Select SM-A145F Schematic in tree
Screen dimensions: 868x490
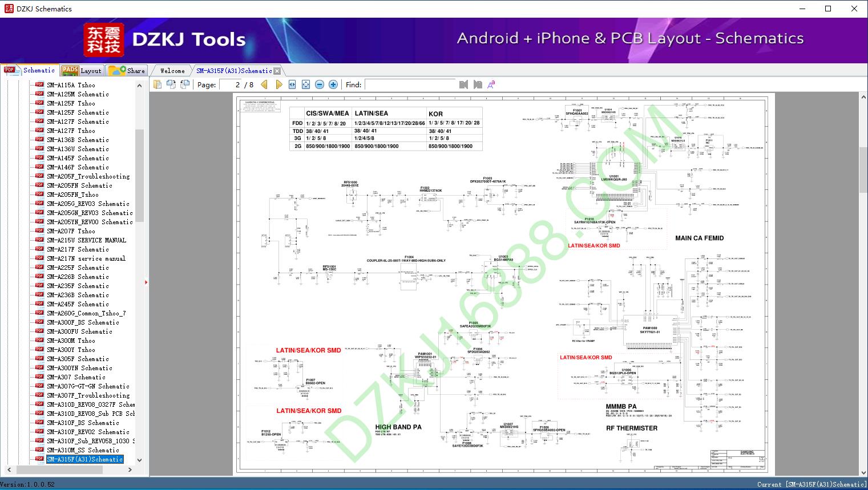coord(78,158)
